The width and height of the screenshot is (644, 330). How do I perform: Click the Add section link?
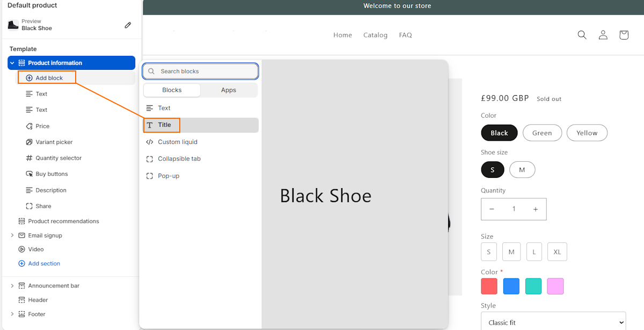pos(44,263)
